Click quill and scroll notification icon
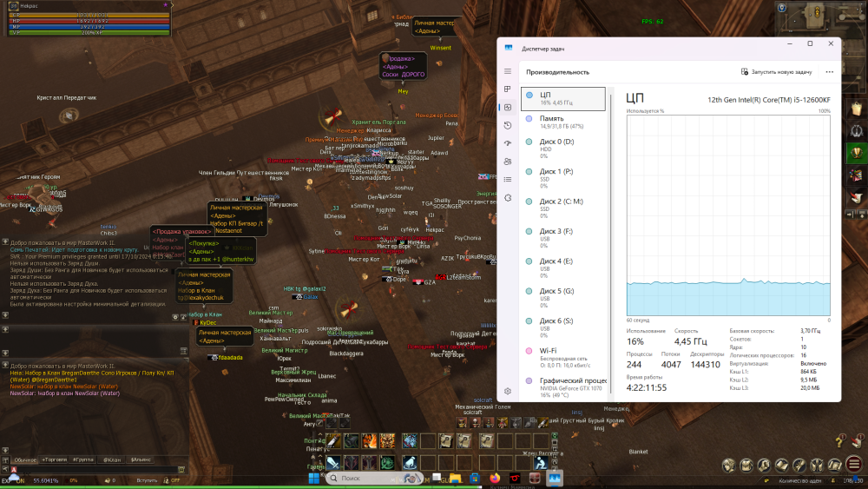This screenshot has height=489, width=868. tap(857, 440)
